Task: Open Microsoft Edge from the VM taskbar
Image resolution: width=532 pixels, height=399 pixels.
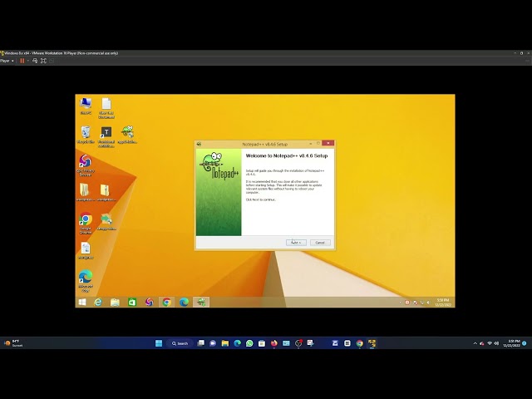Action: click(x=184, y=302)
